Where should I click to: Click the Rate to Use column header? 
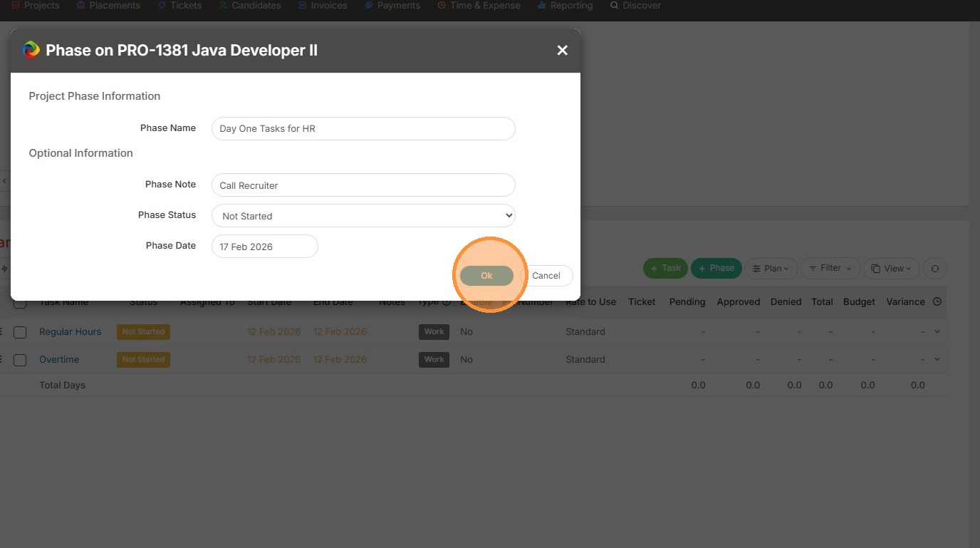[x=590, y=302]
